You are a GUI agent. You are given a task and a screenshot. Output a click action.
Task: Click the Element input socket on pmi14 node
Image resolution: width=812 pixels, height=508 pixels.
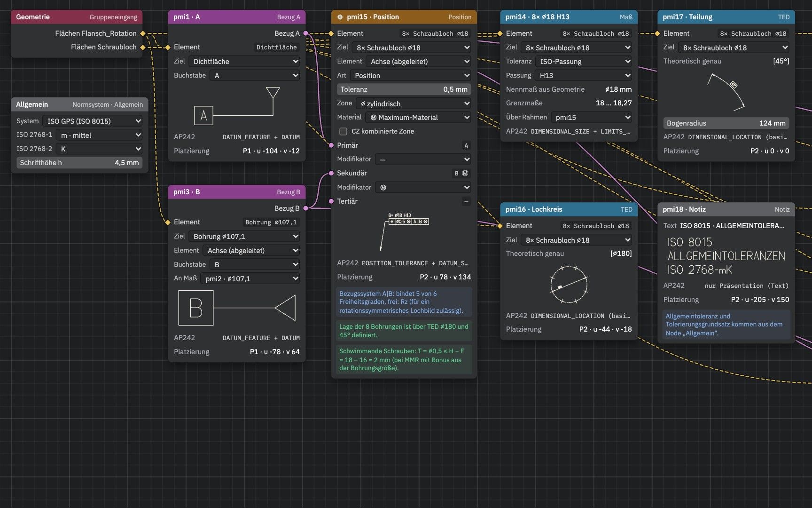coord(500,33)
